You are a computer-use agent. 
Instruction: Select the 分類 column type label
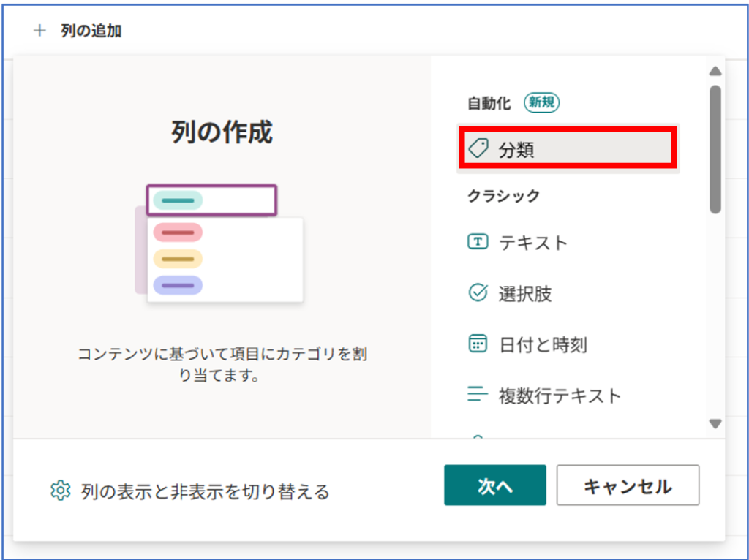pos(516,150)
